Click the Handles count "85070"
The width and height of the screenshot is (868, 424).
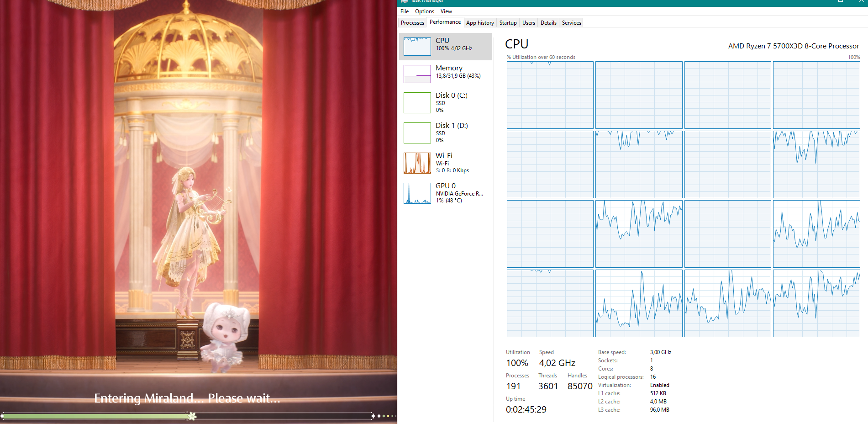(580, 386)
